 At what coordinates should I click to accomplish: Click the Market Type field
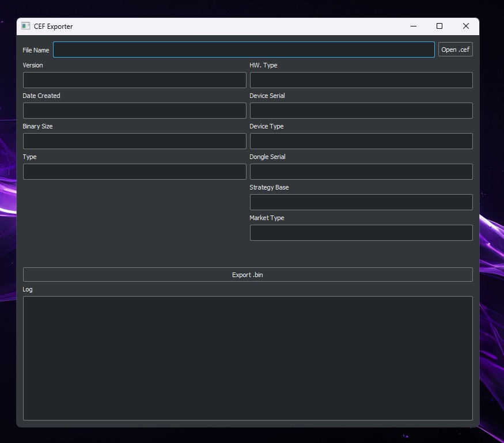pos(361,233)
